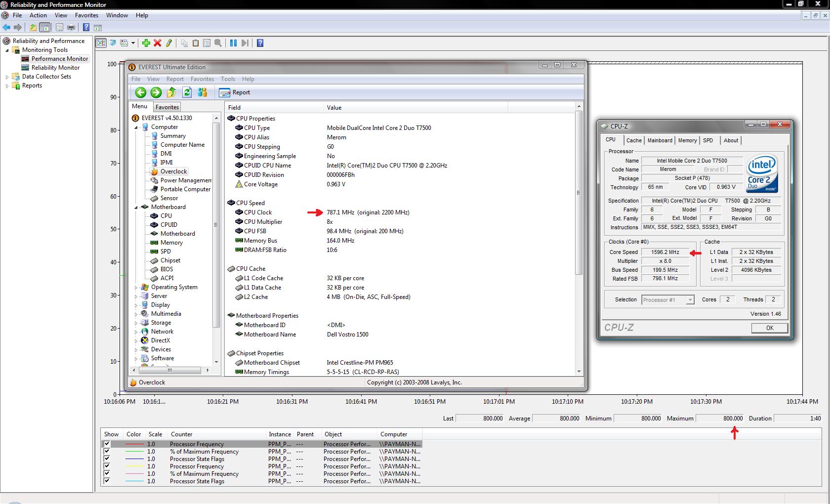
Task: Expand the Operating System node in EVEREST
Action: [136, 287]
